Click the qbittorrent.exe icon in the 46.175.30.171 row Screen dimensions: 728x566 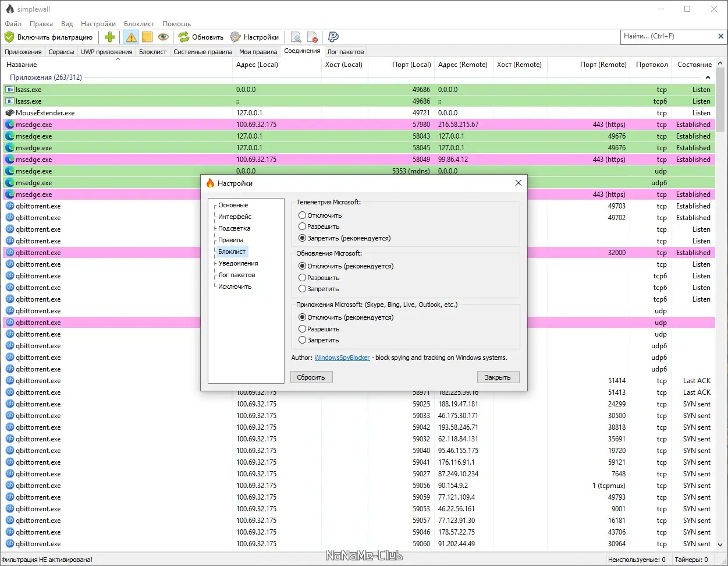10,416
